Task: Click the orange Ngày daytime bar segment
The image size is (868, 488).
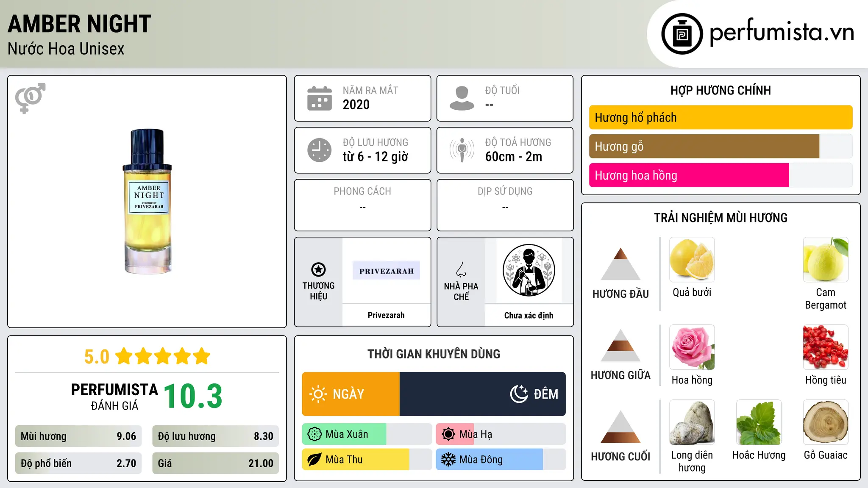Action: 351,394
